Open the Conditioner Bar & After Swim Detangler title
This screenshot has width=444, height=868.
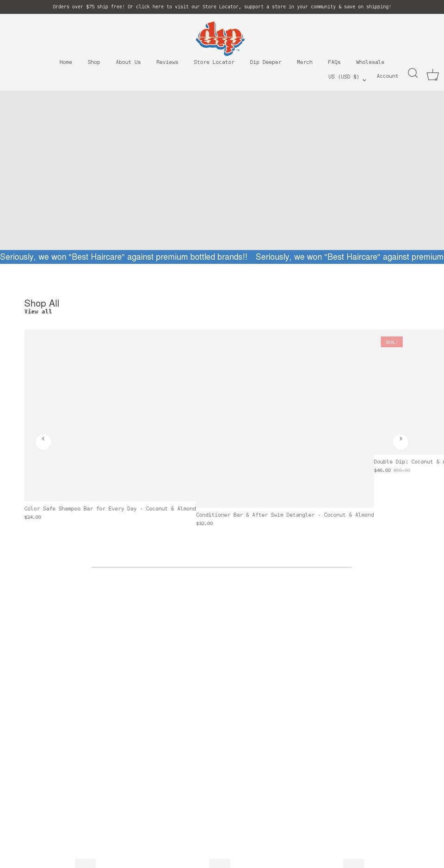(x=285, y=515)
